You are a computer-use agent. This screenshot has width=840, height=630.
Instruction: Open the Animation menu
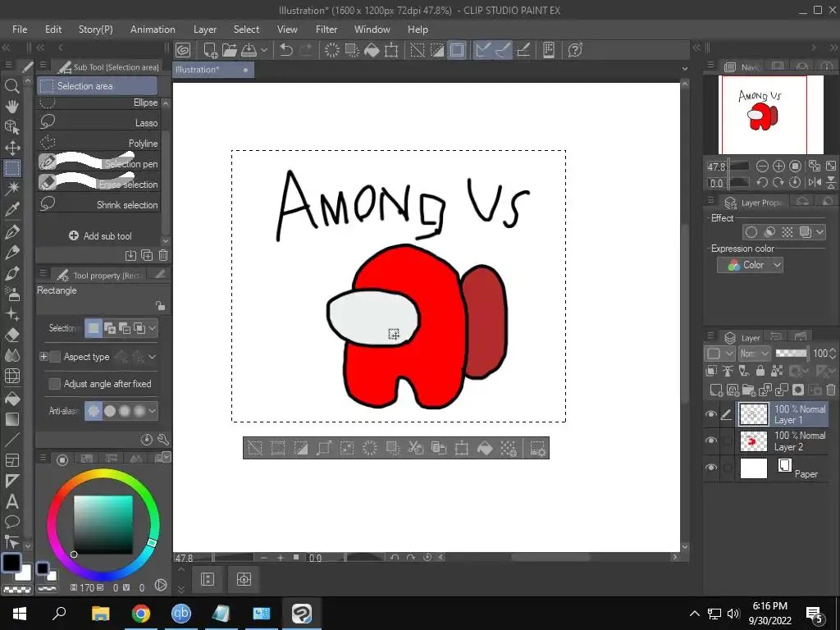(153, 30)
